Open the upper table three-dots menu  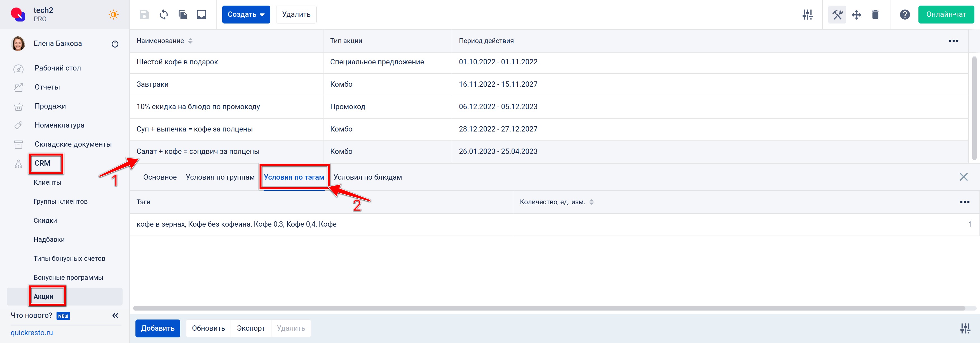(x=953, y=41)
